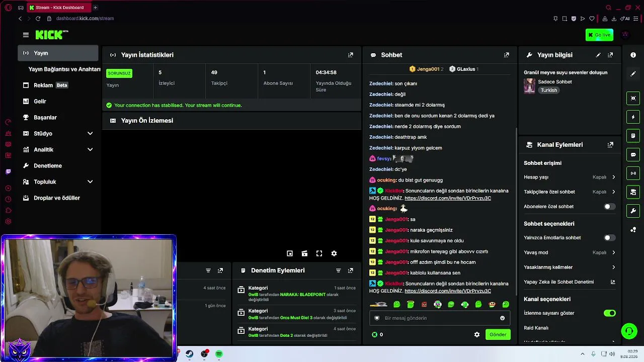Click the Kick logo in the header
This screenshot has height=362, width=644.
[52, 35]
